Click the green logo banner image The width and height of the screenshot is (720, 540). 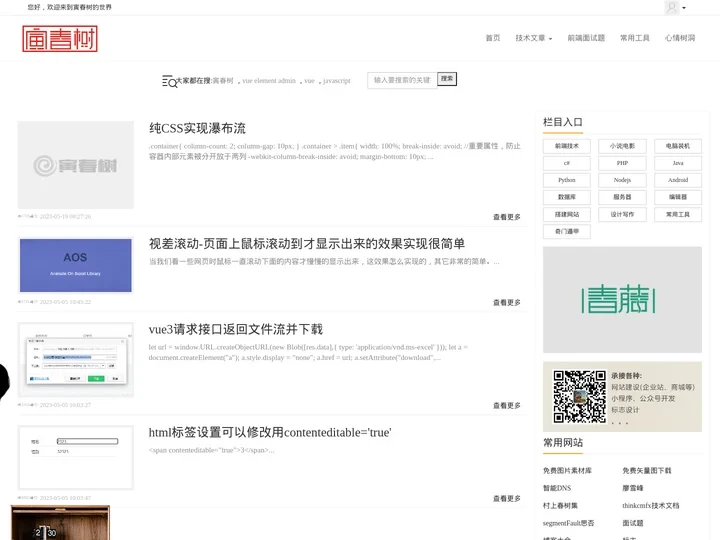(622, 300)
